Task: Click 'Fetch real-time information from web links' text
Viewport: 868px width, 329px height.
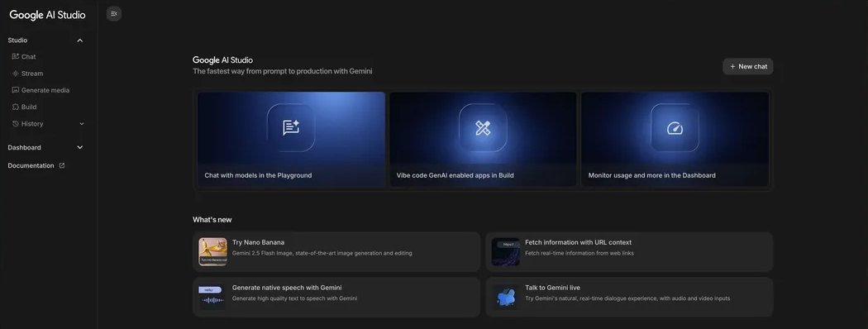Action: click(x=579, y=253)
